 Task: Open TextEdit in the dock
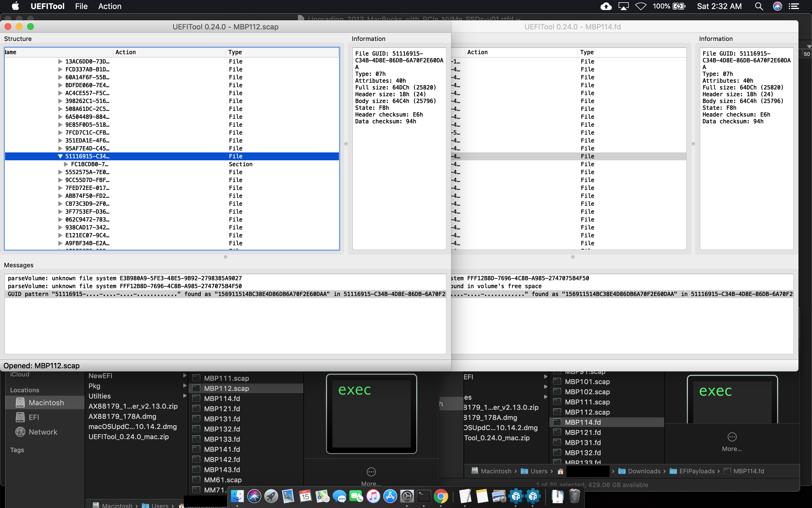pos(465,496)
